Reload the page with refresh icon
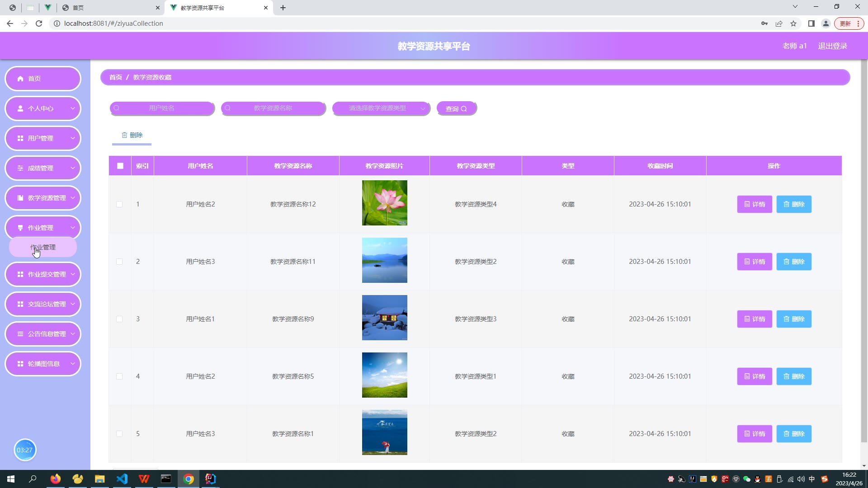Image resolution: width=868 pixels, height=488 pixels. [39, 23]
